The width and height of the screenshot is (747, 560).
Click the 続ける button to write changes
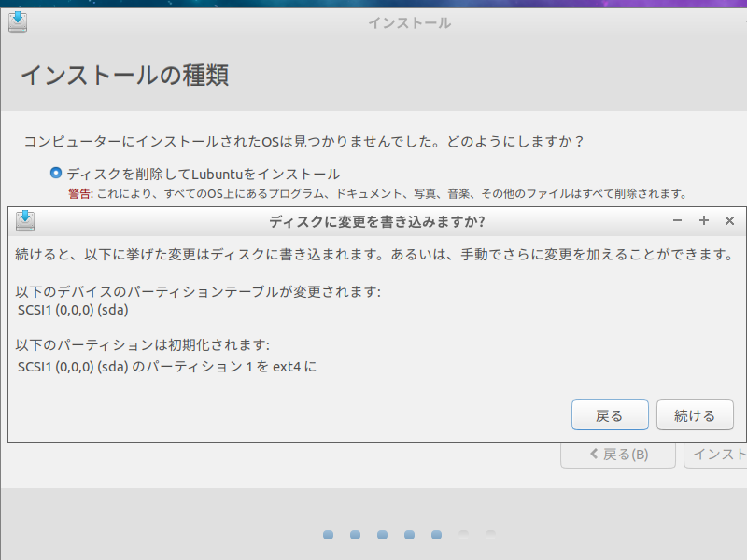pyautogui.click(x=695, y=415)
